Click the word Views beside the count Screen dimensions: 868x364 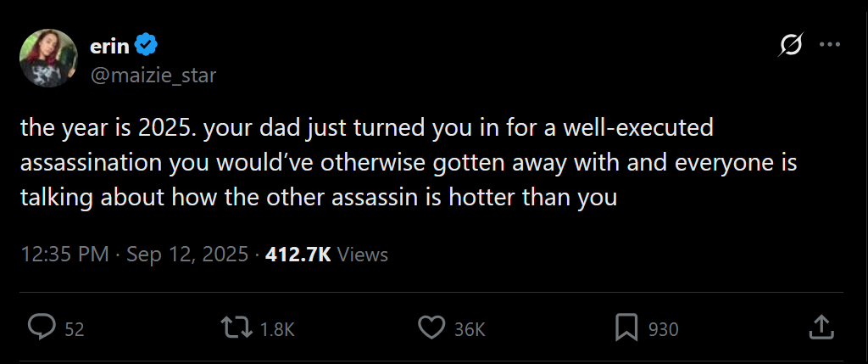[363, 254]
